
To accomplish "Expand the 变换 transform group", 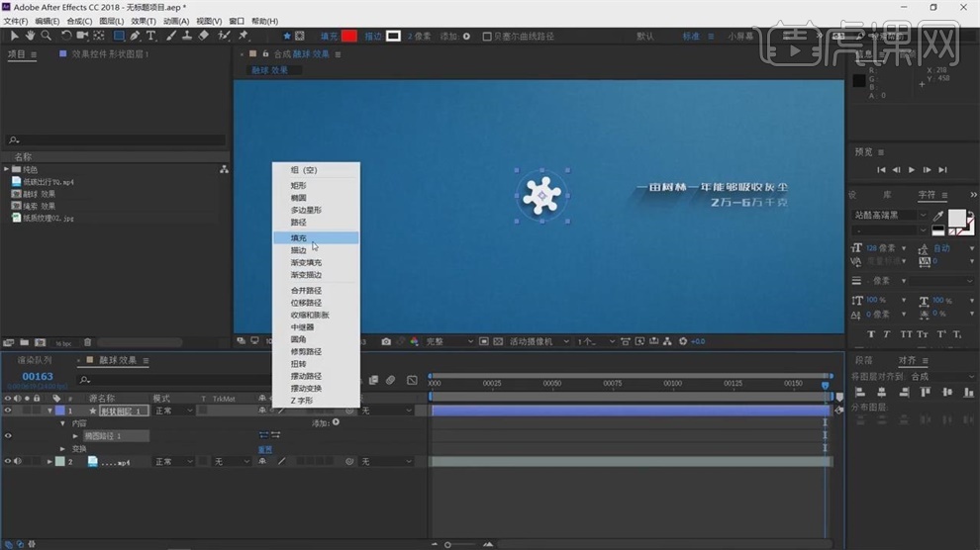I will [63, 448].
